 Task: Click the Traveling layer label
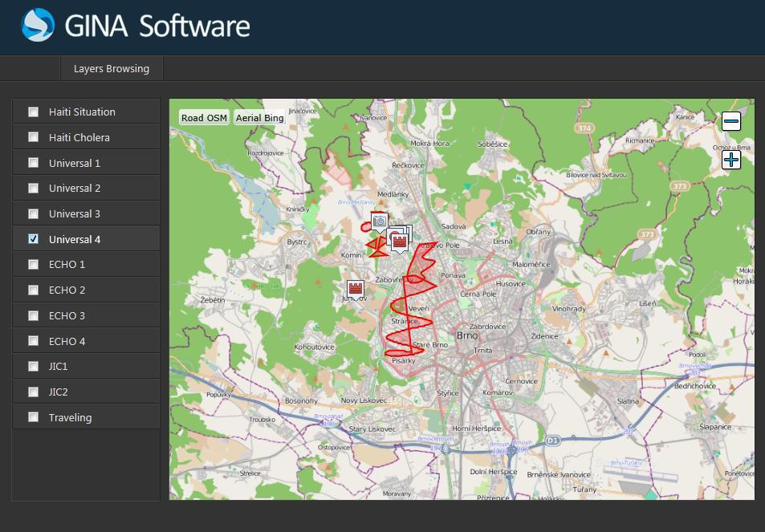(71, 417)
